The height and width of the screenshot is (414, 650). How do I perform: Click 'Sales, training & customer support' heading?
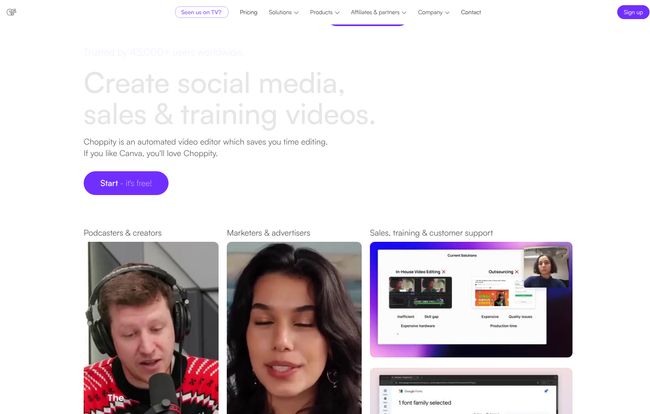pos(431,233)
